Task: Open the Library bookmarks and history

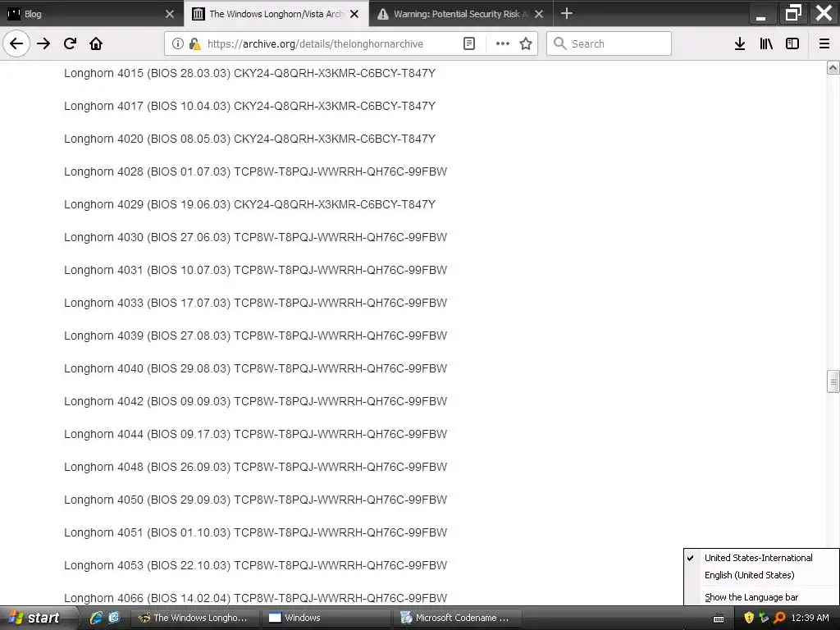Action: 766,43
